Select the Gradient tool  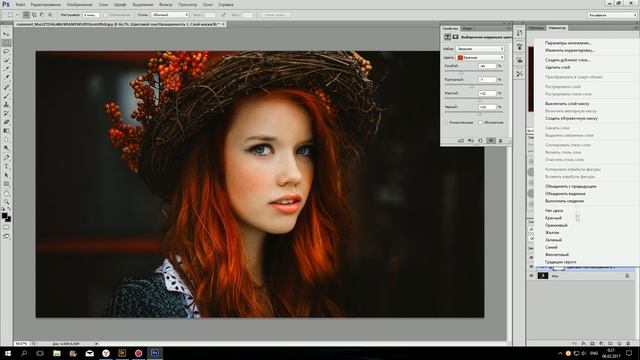tap(6, 131)
